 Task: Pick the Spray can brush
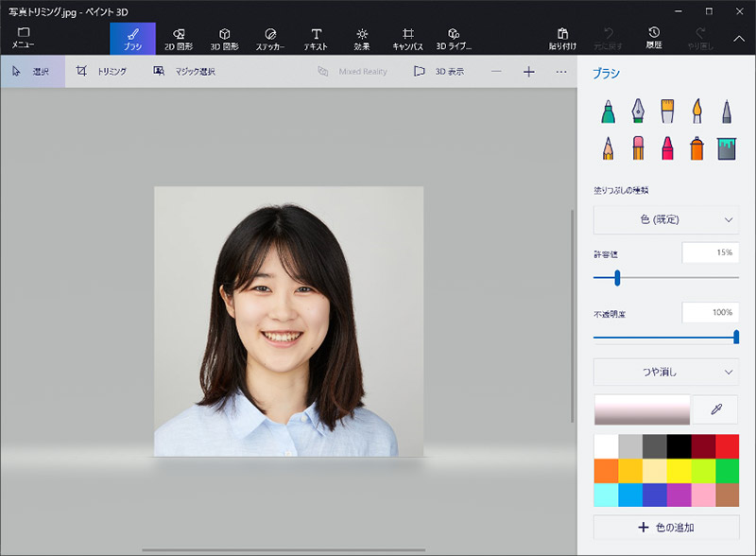[696, 148]
